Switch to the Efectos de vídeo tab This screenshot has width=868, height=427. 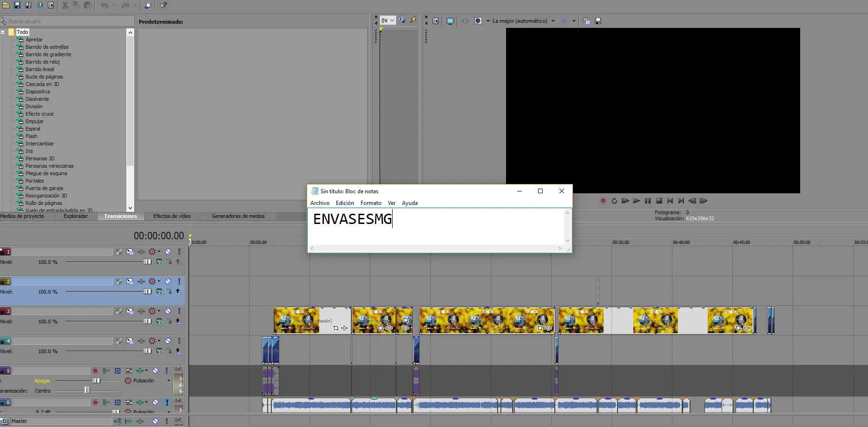point(172,216)
